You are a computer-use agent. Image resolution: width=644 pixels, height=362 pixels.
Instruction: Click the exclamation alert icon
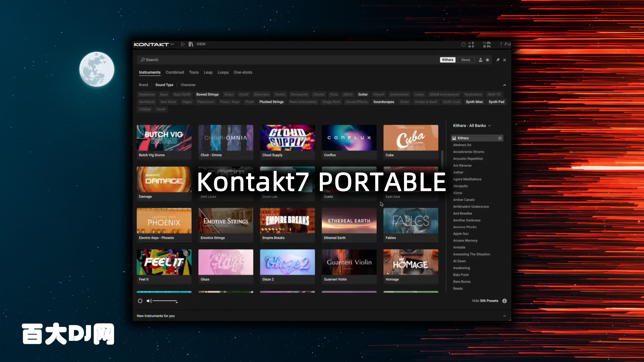(501, 44)
